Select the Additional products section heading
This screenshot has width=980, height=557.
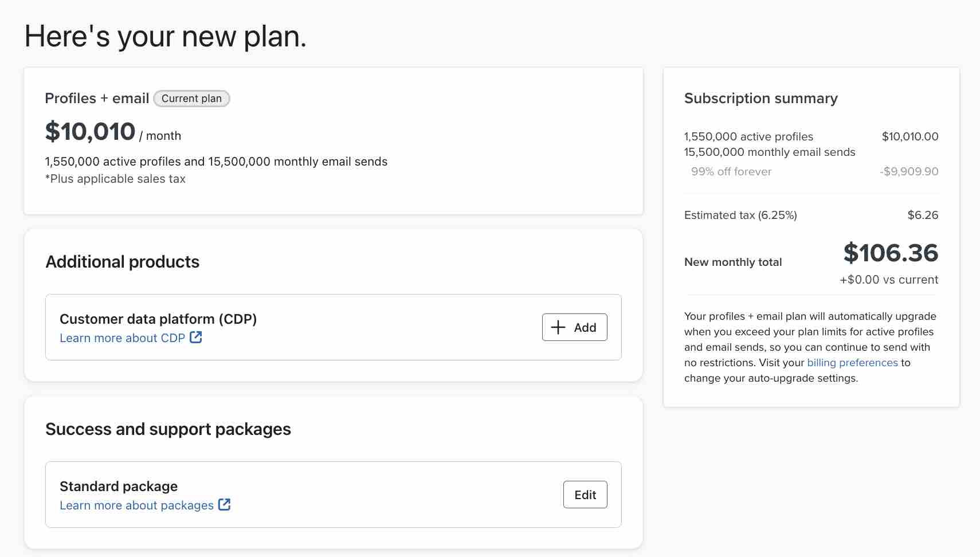coord(122,262)
